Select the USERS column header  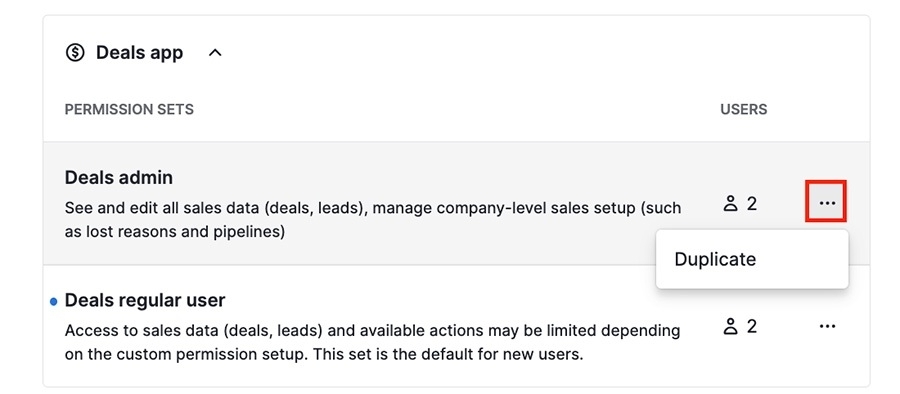[744, 109]
